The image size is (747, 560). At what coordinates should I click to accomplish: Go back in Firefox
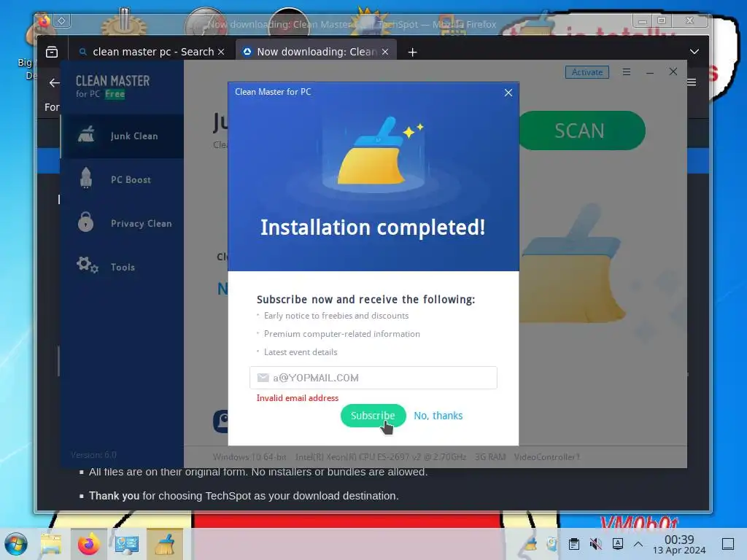click(54, 83)
